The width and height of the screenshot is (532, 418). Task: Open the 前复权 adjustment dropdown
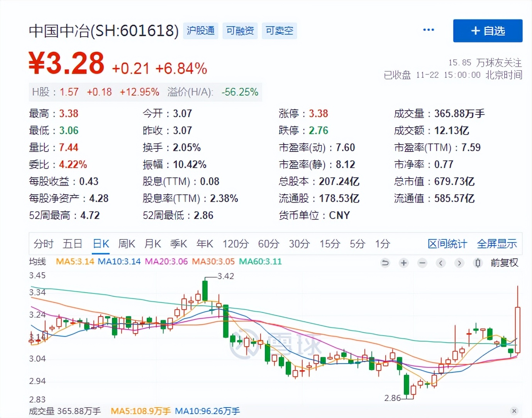click(504, 263)
